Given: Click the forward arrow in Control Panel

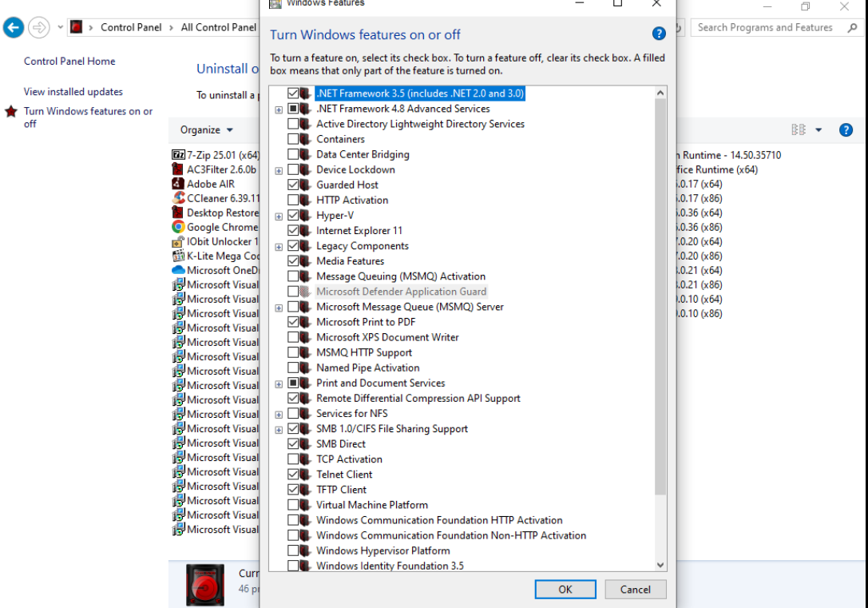Looking at the screenshot, I should (x=39, y=27).
